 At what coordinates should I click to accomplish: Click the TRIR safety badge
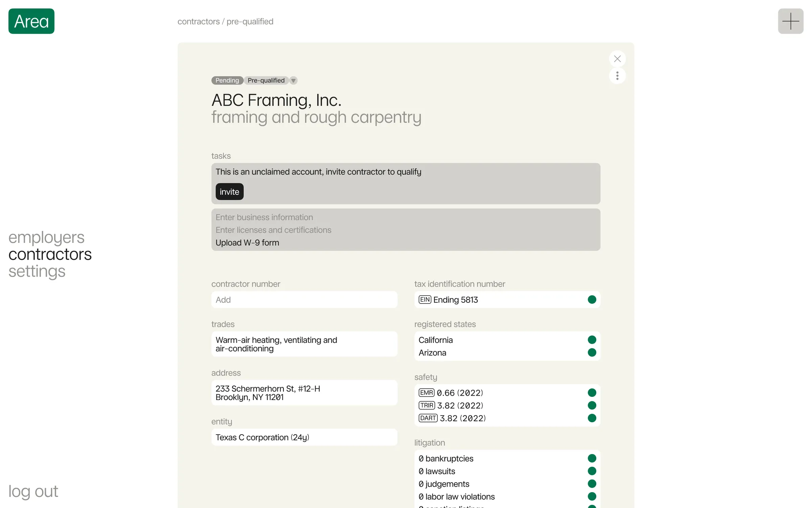[x=427, y=405]
